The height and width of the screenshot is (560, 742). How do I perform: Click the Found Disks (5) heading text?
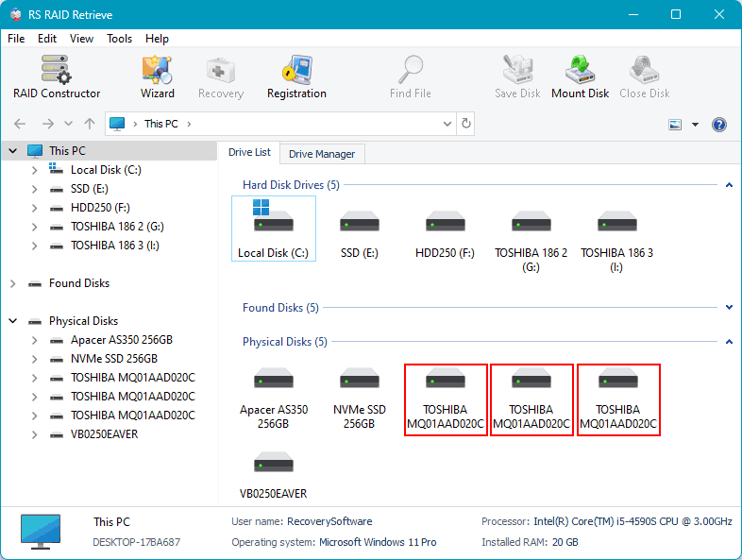pyautogui.click(x=280, y=308)
